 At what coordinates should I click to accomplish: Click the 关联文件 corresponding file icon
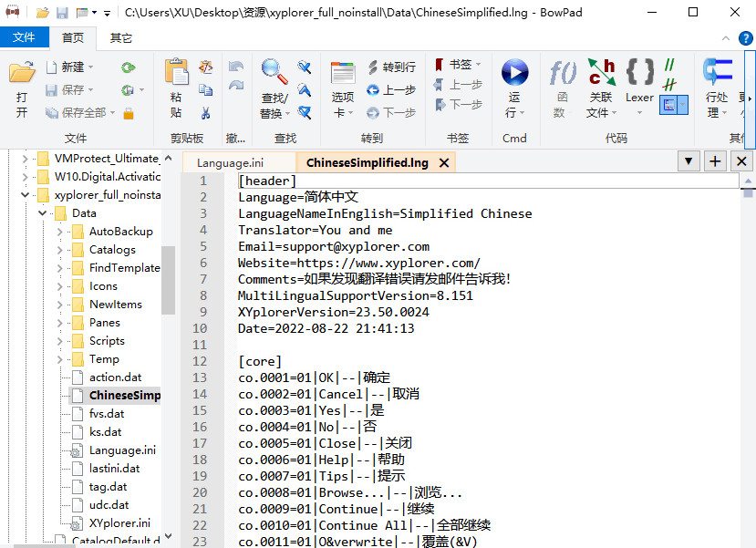(x=600, y=73)
